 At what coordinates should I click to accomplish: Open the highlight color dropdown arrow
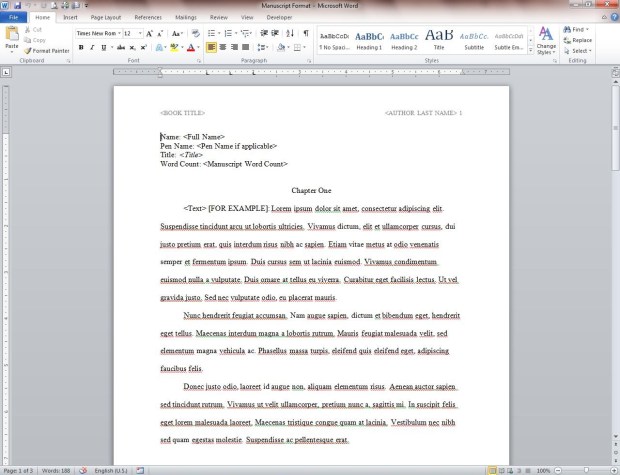click(x=182, y=47)
